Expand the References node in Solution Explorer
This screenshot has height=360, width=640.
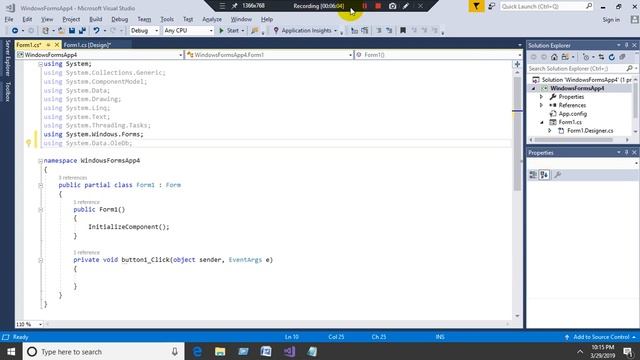542,105
